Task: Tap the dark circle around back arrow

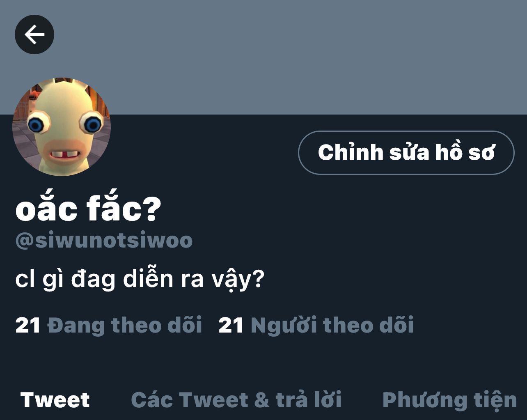Action: [x=34, y=34]
